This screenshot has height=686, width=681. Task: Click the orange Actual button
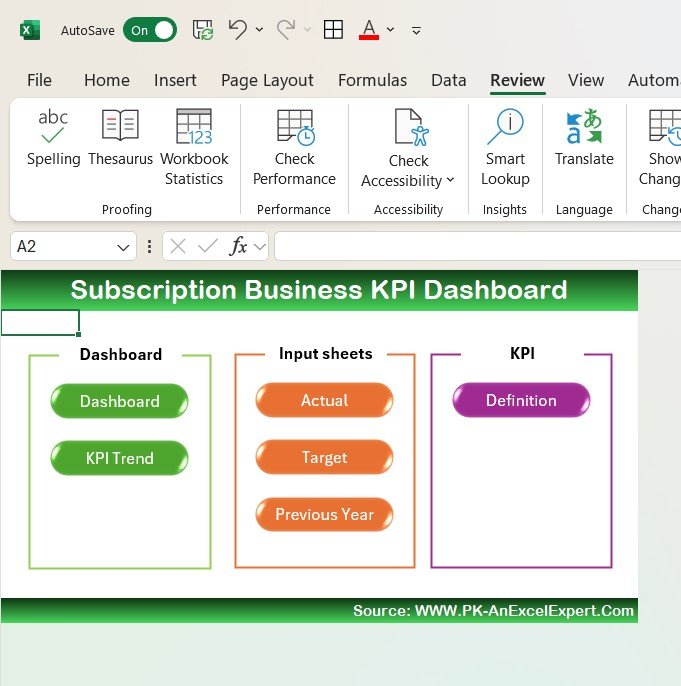click(x=325, y=400)
